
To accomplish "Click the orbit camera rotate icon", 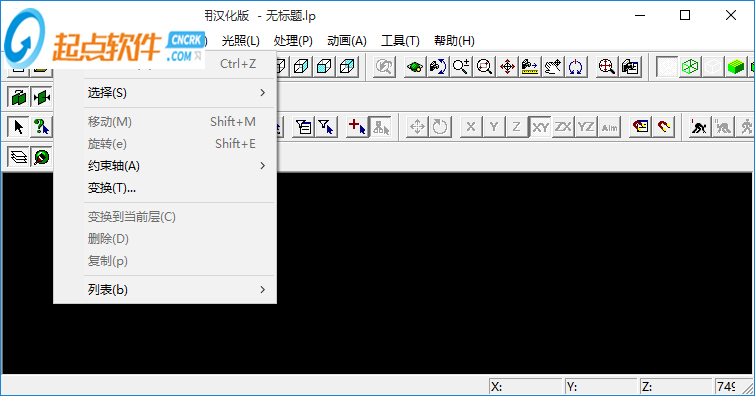I will [x=438, y=67].
